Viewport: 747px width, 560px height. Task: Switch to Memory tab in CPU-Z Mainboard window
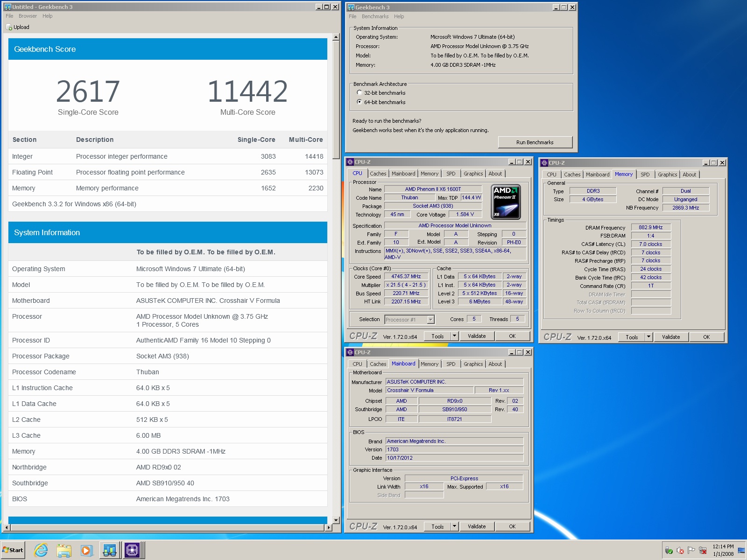430,364
